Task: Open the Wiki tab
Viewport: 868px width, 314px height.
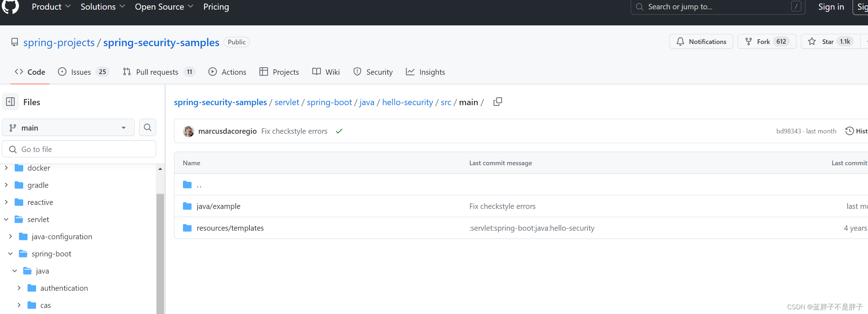Action: point(326,72)
